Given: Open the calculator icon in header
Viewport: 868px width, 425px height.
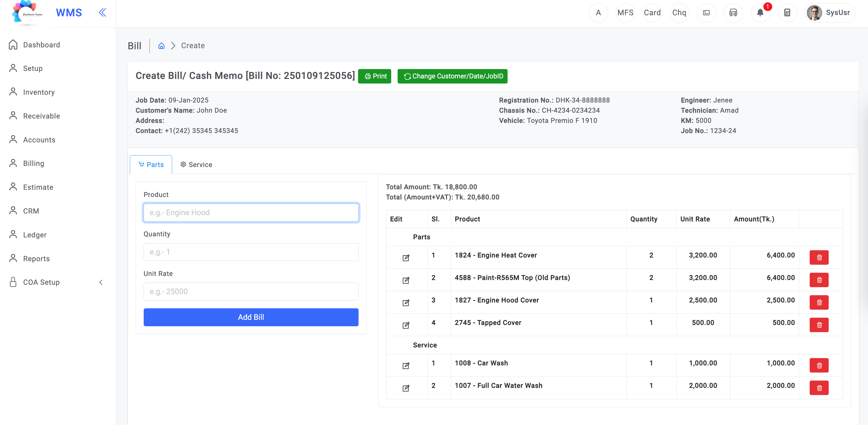Looking at the screenshot, I should 787,13.
